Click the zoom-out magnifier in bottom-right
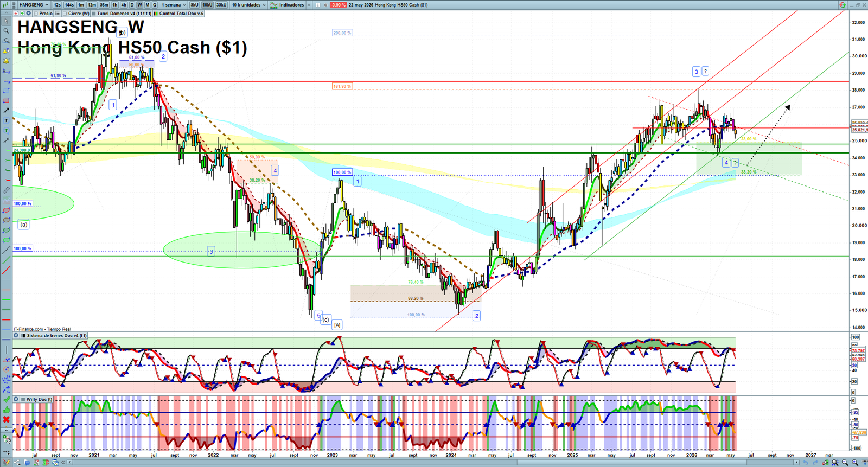The height and width of the screenshot is (467, 868). point(845,462)
